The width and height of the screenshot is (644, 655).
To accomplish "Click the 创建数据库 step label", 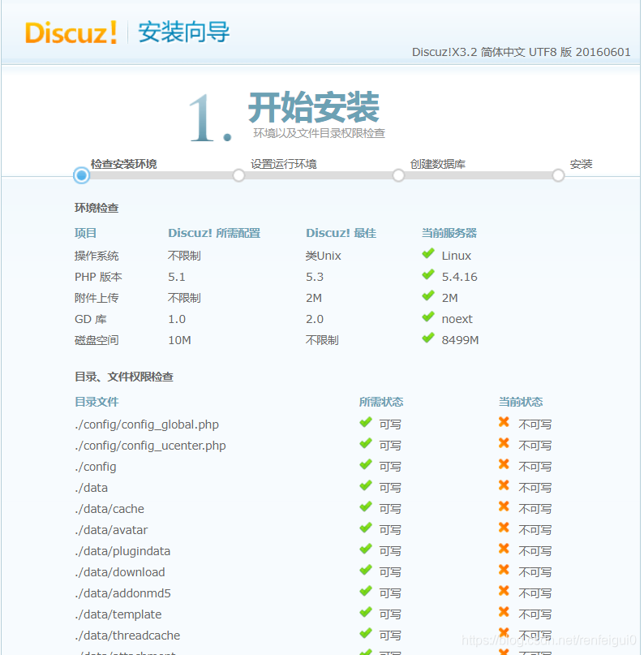I will [438, 164].
